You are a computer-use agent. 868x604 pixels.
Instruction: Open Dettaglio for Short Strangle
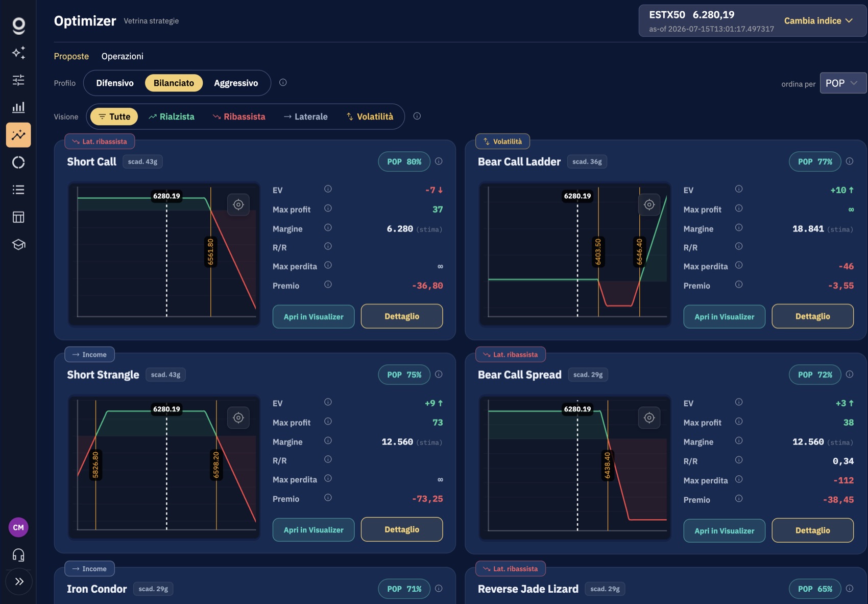pos(402,529)
